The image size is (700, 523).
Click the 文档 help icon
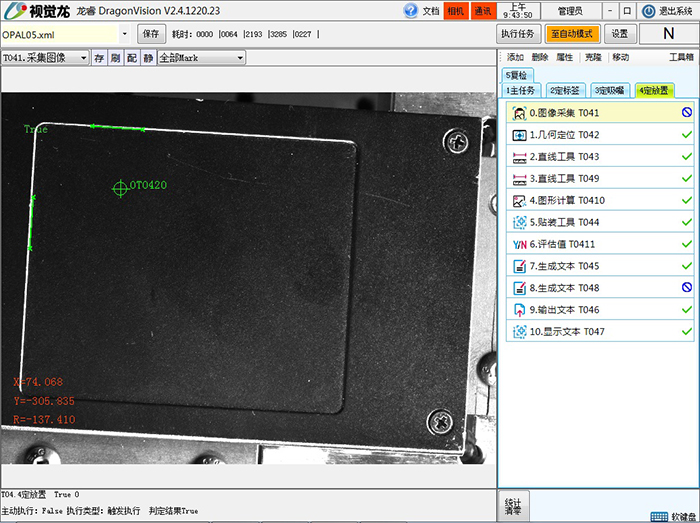pyautogui.click(x=411, y=11)
